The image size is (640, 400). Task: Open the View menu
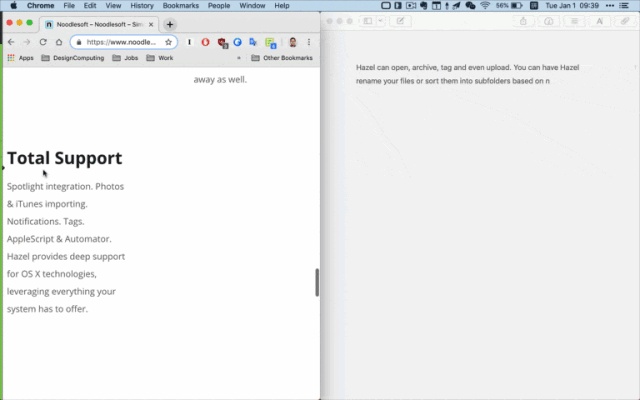tap(113, 6)
